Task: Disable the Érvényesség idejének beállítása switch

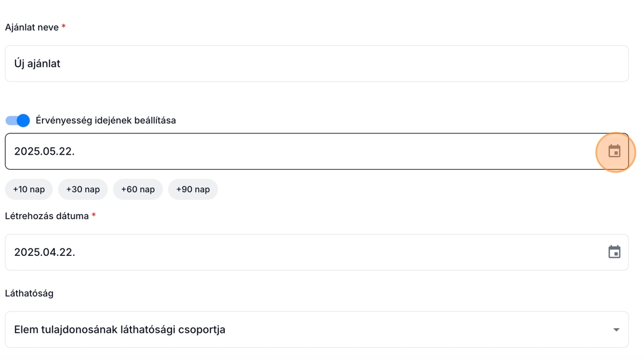Action: click(17, 120)
